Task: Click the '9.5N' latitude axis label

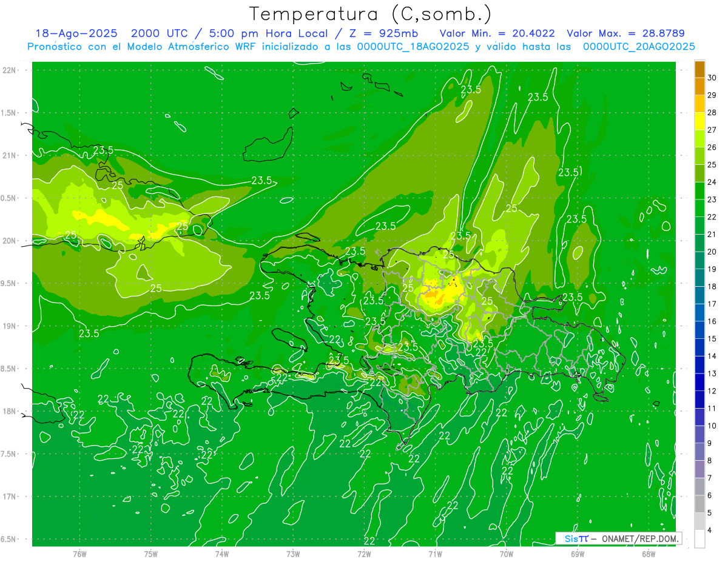Action: [8, 283]
